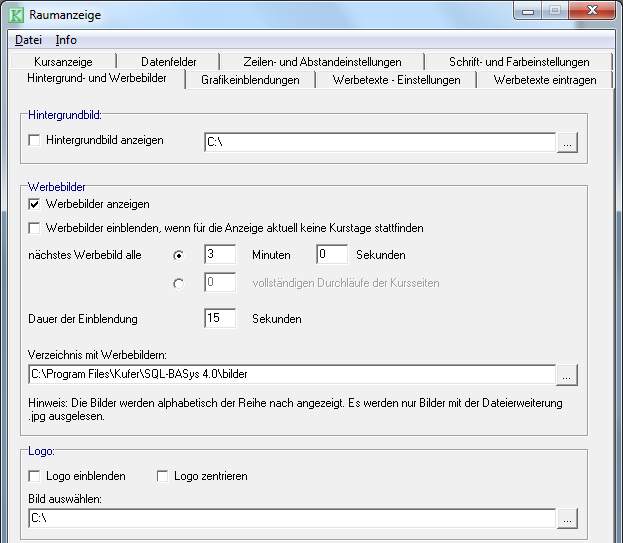This screenshot has width=623, height=543.
Task: Open the Werbetexte eintragen tab
Action: point(545,80)
